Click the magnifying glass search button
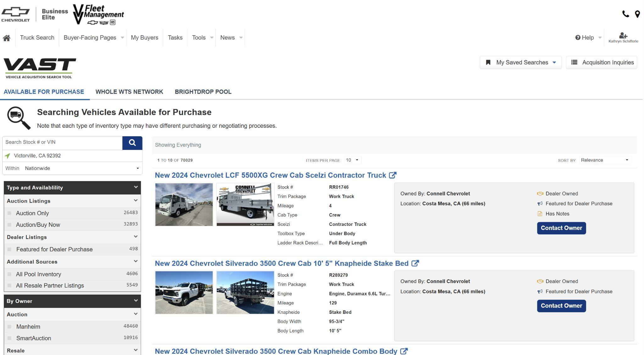 pyautogui.click(x=132, y=143)
